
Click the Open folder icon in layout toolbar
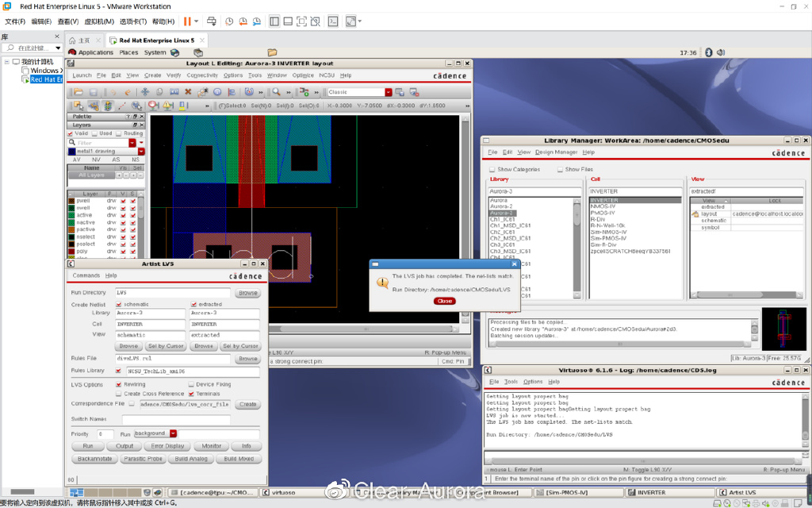(79, 92)
